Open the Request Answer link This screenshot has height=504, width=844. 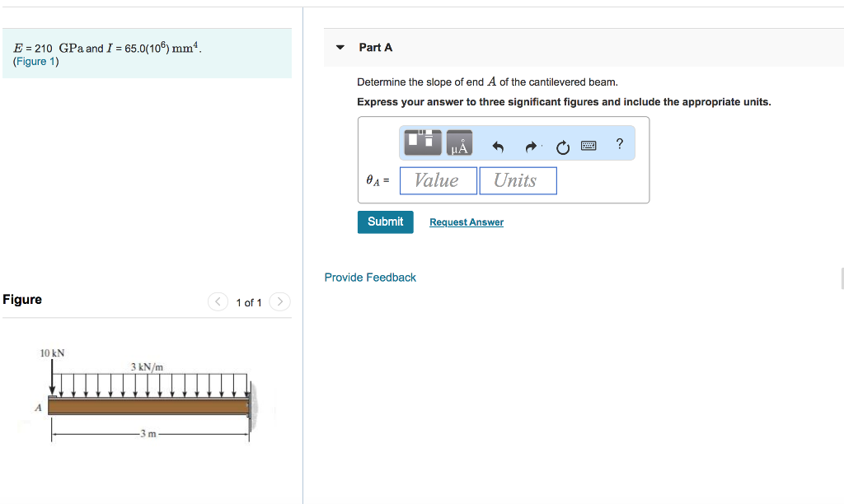467,222
